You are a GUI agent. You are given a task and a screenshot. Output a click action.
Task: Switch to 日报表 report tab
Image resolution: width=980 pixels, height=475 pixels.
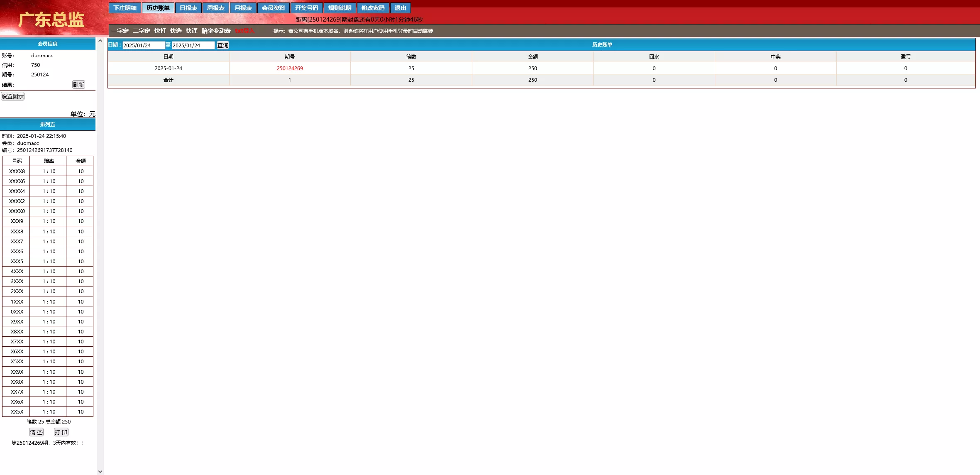click(188, 8)
